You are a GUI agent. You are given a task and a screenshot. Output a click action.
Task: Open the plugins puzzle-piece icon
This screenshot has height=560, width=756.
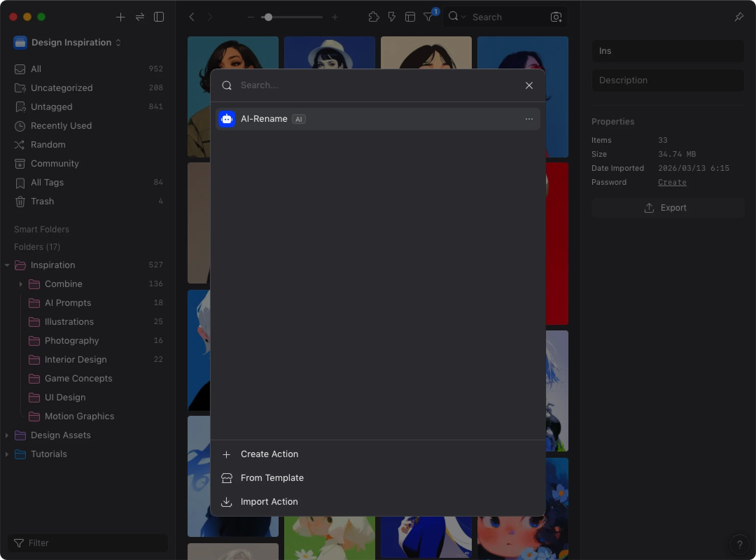374,17
